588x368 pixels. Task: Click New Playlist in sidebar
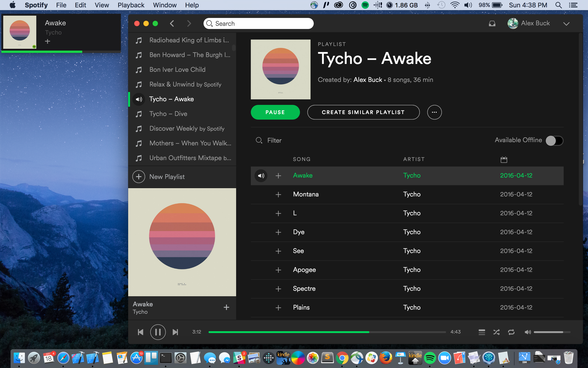click(167, 177)
